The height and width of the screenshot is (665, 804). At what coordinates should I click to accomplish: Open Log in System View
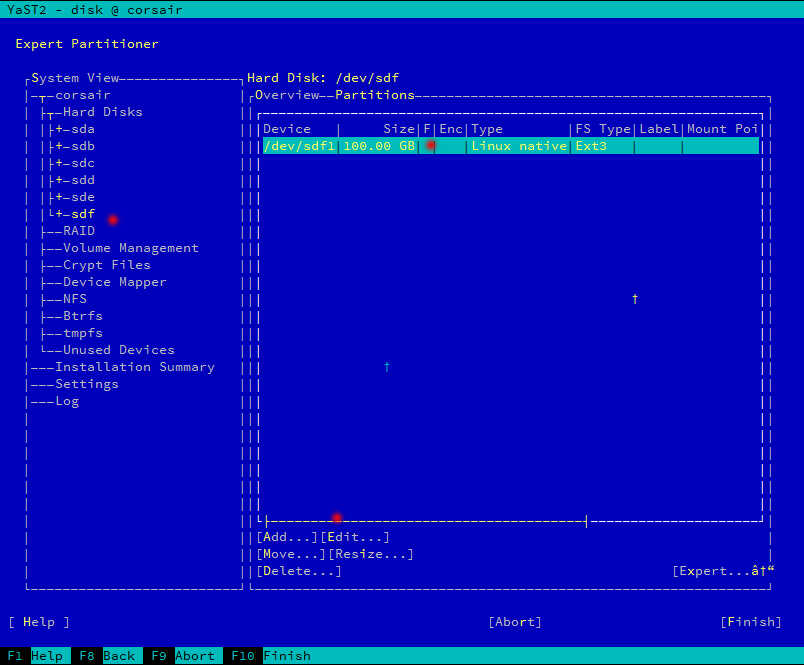(67, 401)
